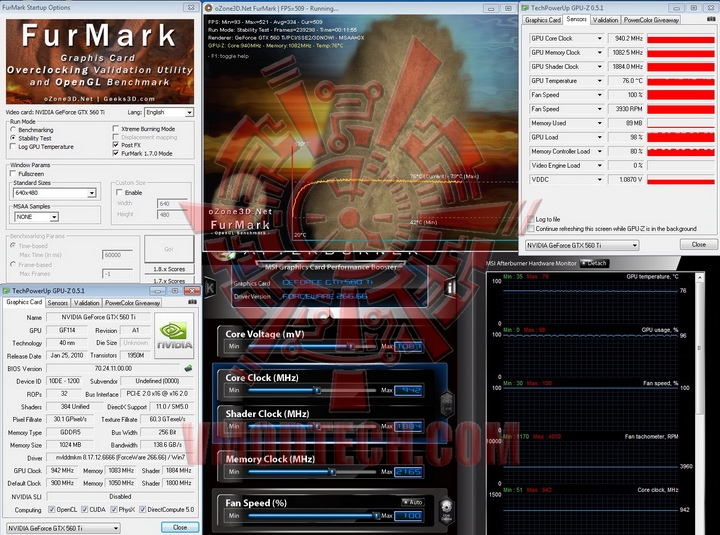This screenshot has height=535, width=720.
Task: Open the 1.8.x Scores button
Action: coord(169,269)
